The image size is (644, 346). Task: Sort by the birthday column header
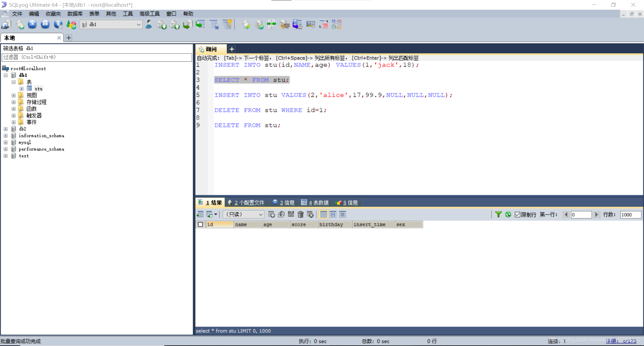coord(335,225)
